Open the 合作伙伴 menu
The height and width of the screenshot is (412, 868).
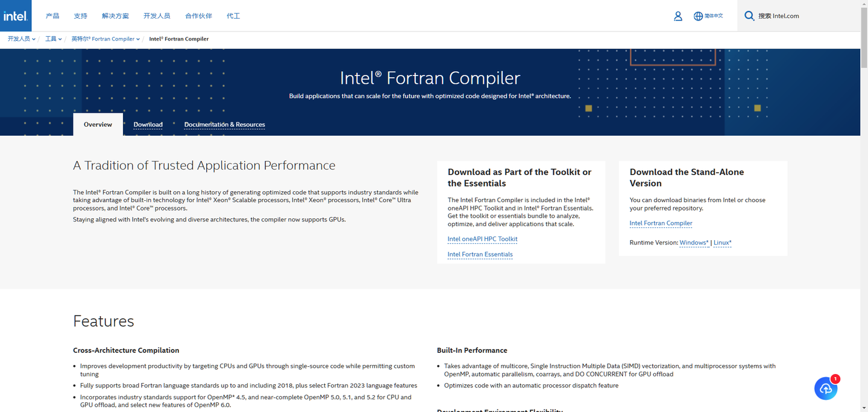[x=198, y=16]
